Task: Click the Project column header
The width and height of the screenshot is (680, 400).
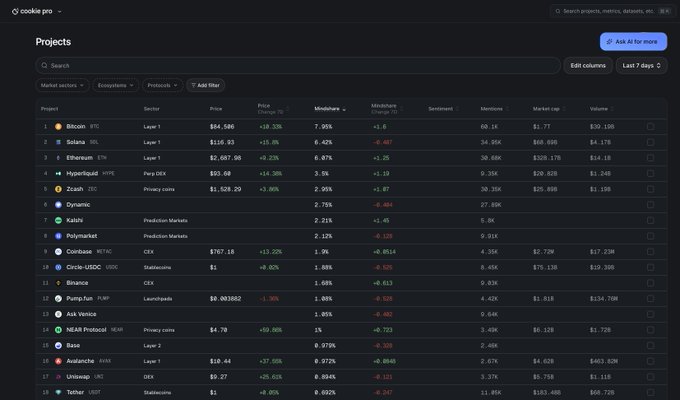Action: 49,109
